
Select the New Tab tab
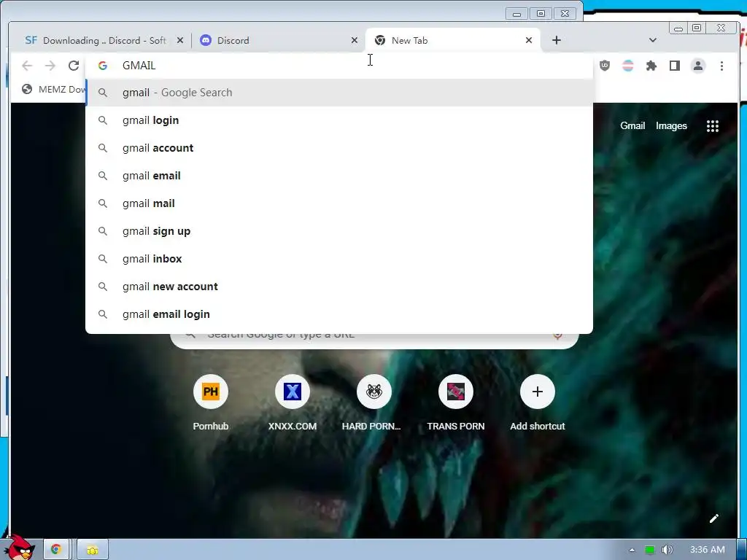452,41
